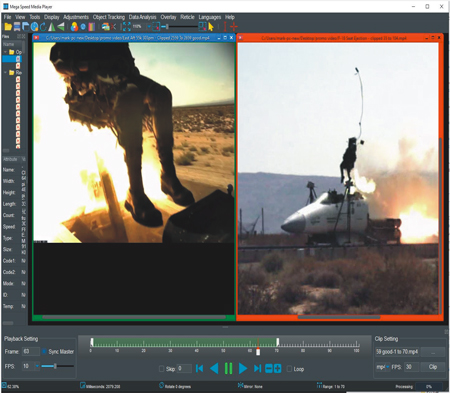The image size is (450, 393).
Task: Open the Data Analysis menu
Action: click(142, 17)
